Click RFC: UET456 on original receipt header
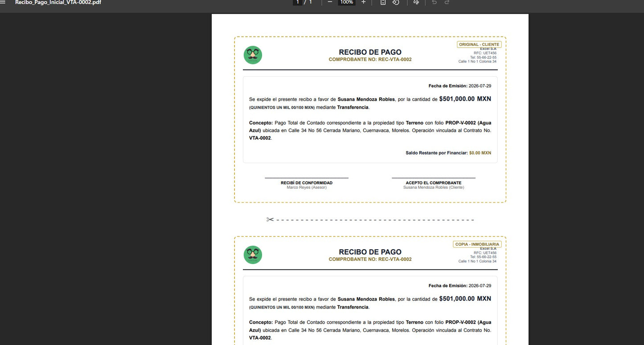The width and height of the screenshot is (644, 345). [x=485, y=53]
